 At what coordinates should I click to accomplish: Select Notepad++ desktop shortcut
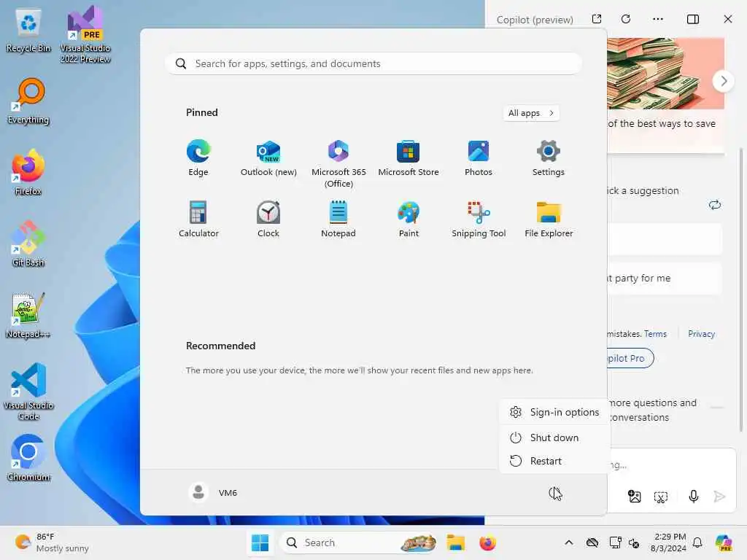[28, 315]
